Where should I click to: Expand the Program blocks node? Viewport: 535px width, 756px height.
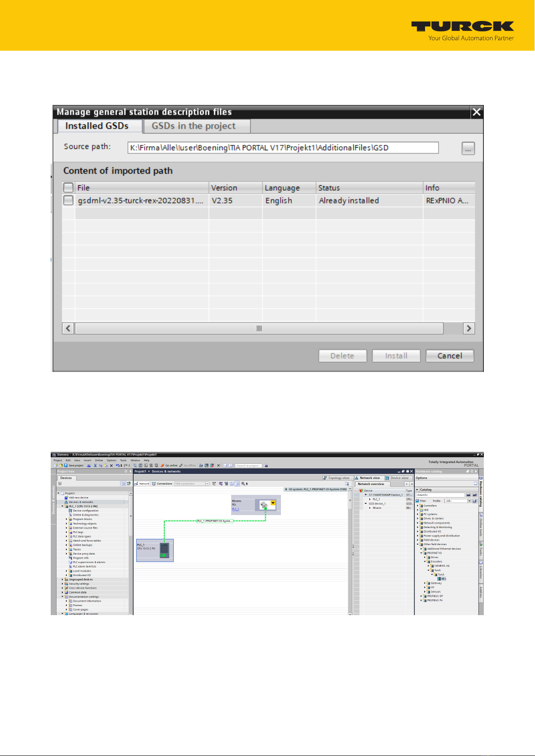(x=66, y=519)
